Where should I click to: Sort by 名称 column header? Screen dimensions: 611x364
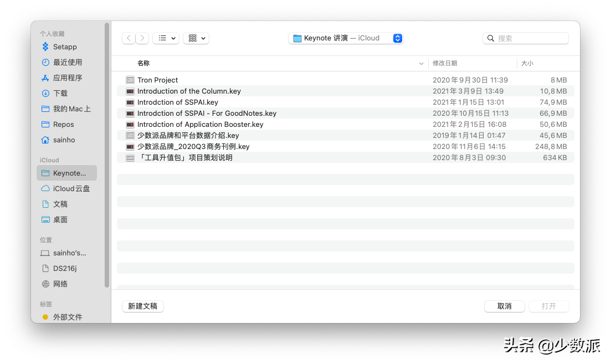(x=143, y=63)
